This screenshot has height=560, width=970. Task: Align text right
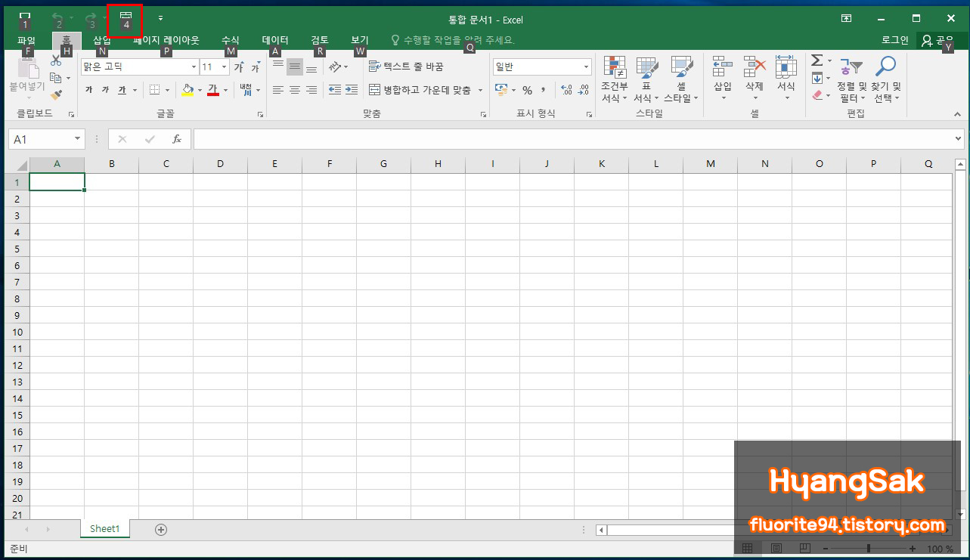[x=311, y=90]
